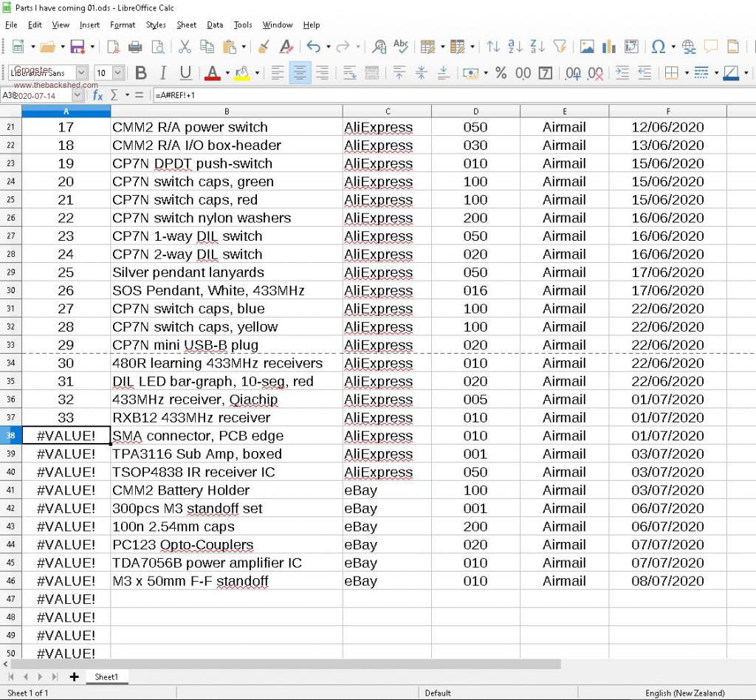Open the Sheet menu
Viewport: 756px width, 700px height.
[187, 25]
